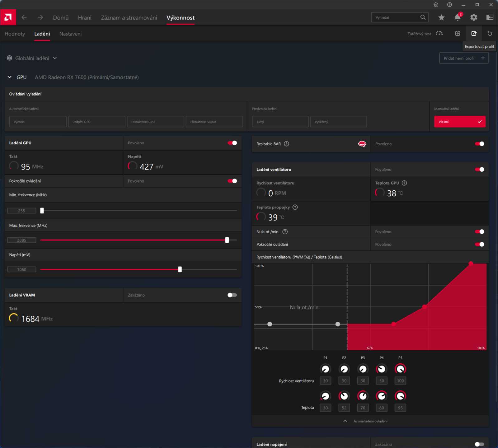Reset tuning with the reset arrow icon
This screenshot has height=448, width=498.
(x=490, y=33)
